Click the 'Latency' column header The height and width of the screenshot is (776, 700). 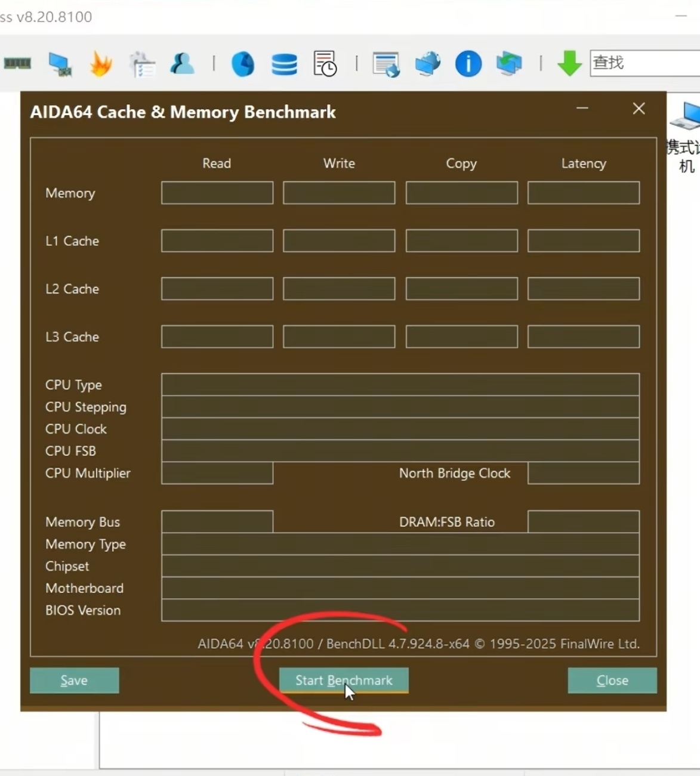click(x=584, y=163)
